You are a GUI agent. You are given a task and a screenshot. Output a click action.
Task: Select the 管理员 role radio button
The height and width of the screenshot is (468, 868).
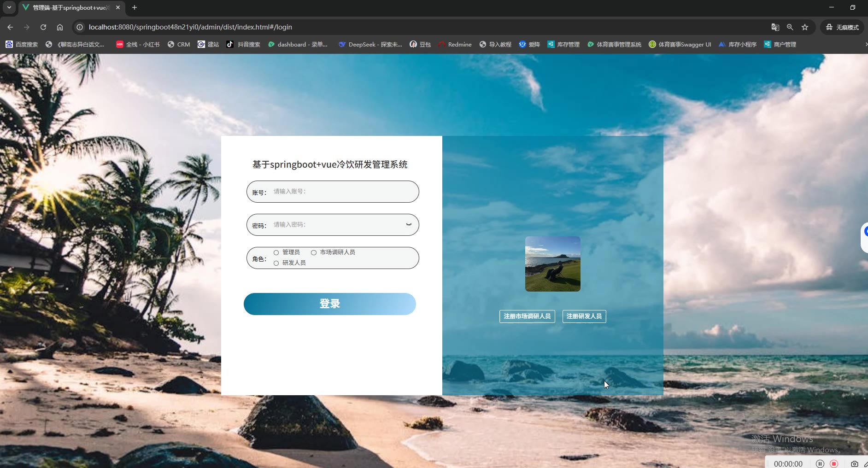click(x=276, y=252)
